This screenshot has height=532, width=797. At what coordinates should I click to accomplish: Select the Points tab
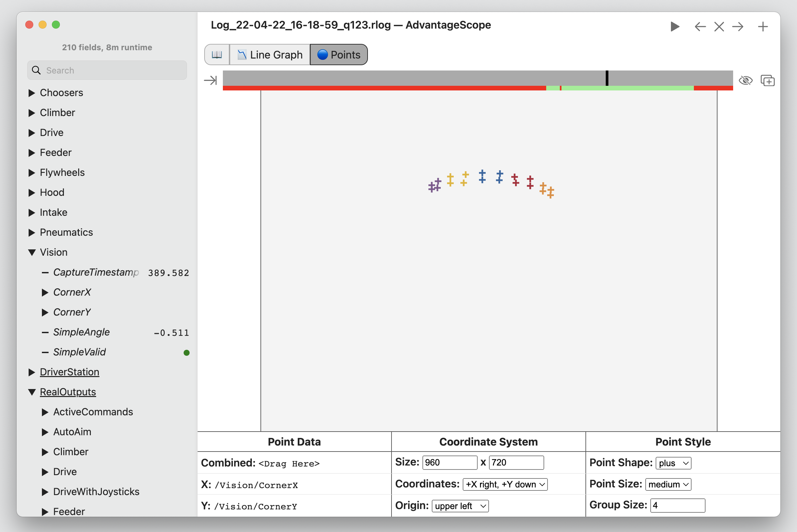pyautogui.click(x=339, y=55)
